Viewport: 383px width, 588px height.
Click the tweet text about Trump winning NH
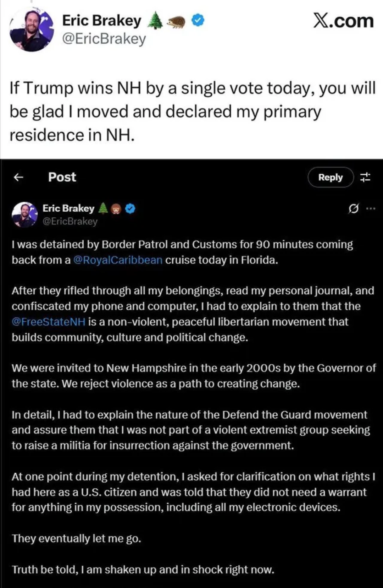[x=191, y=111]
